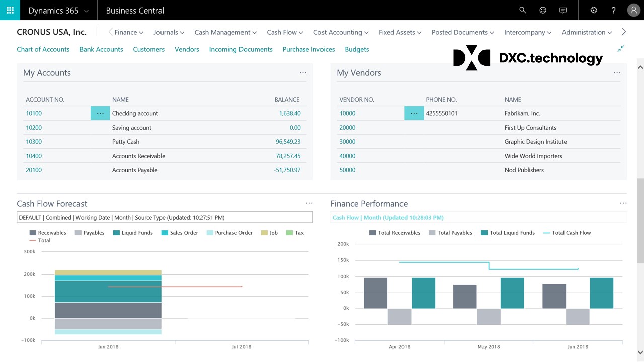Screen dimensions: 644x362
Task: Toggle Total Cash Flow line in legend
Action: coord(567,233)
